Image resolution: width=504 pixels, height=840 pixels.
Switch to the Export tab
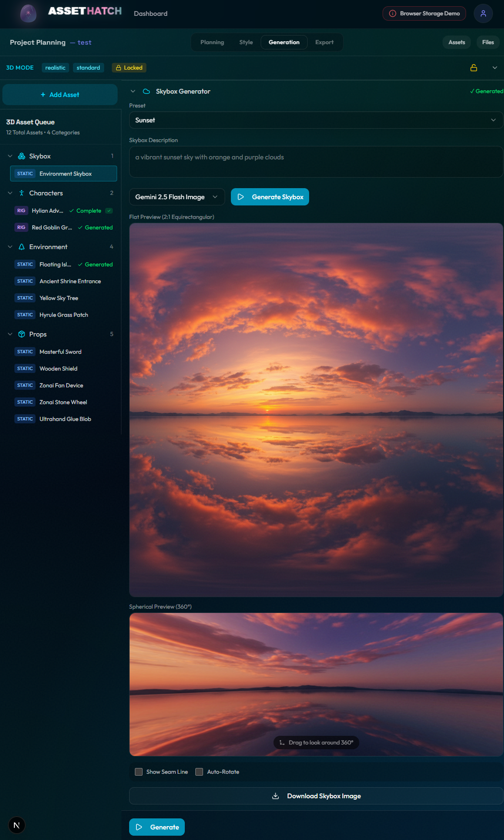324,42
